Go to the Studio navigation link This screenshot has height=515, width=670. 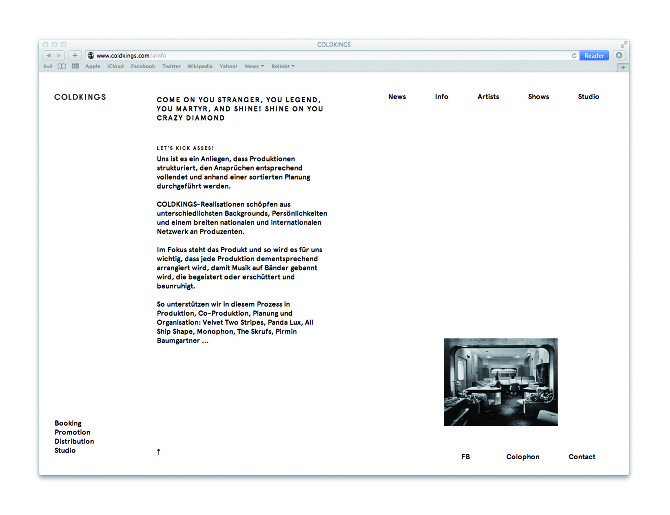[x=588, y=97]
